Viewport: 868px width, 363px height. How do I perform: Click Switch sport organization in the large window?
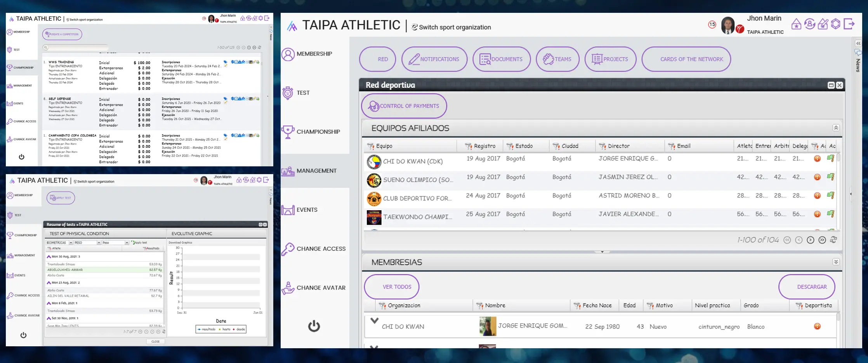click(451, 27)
